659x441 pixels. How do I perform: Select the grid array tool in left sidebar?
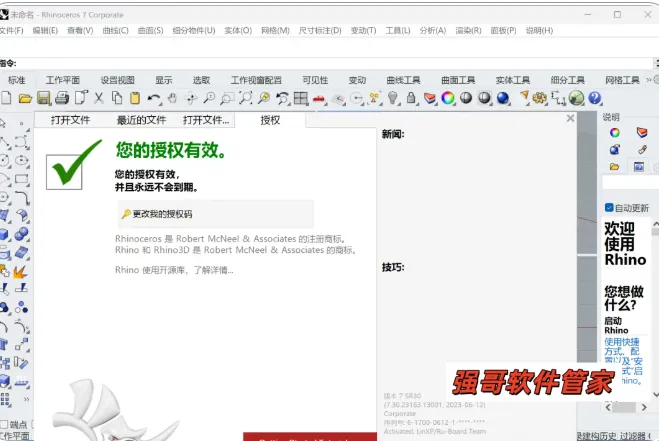tap(5, 399)
